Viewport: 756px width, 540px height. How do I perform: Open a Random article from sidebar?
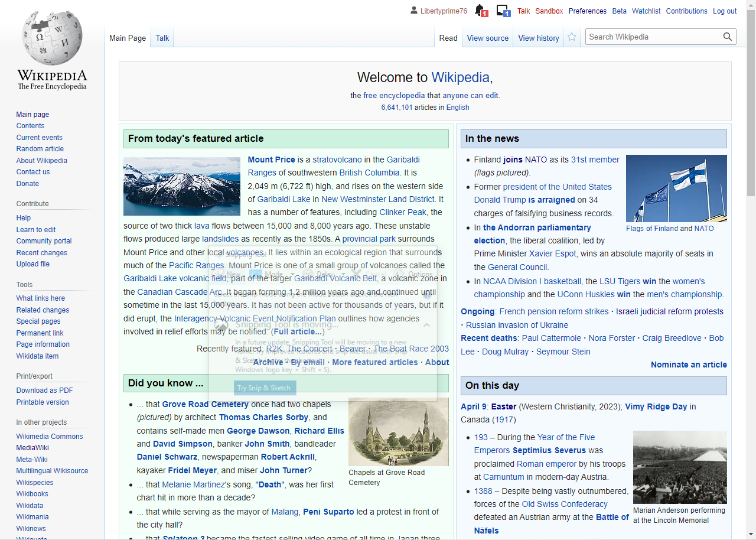(x=40, y=149)
